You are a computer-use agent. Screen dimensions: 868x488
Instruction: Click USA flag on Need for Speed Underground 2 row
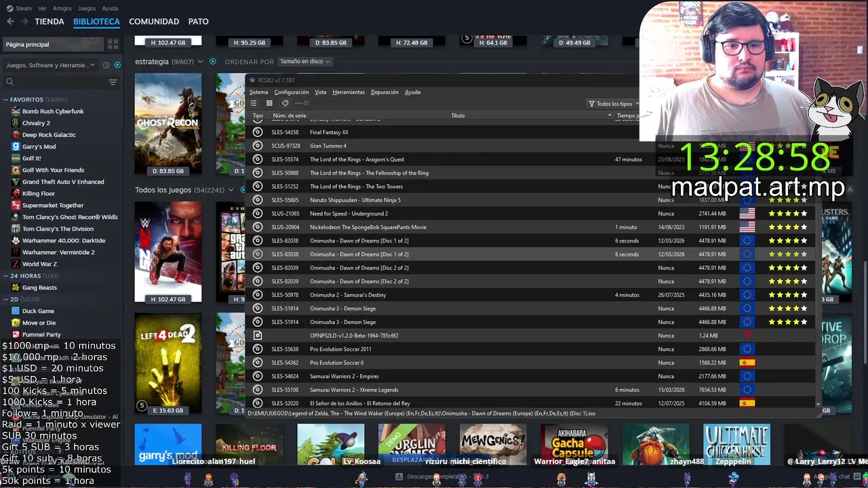[x=747, y=213]
